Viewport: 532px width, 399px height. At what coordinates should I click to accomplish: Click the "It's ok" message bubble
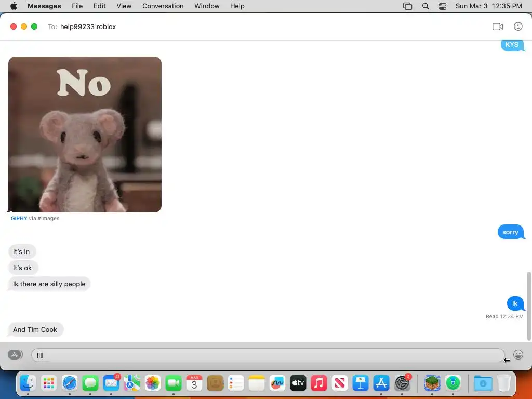coord(22,268)
